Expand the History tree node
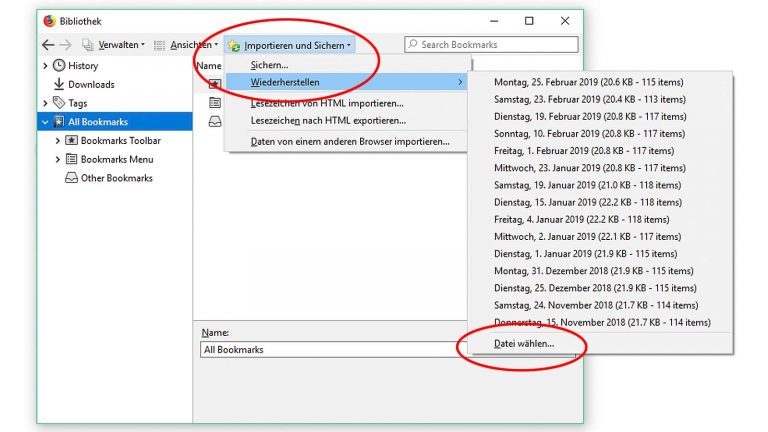 pyautogui.click(x=45, y=66)
